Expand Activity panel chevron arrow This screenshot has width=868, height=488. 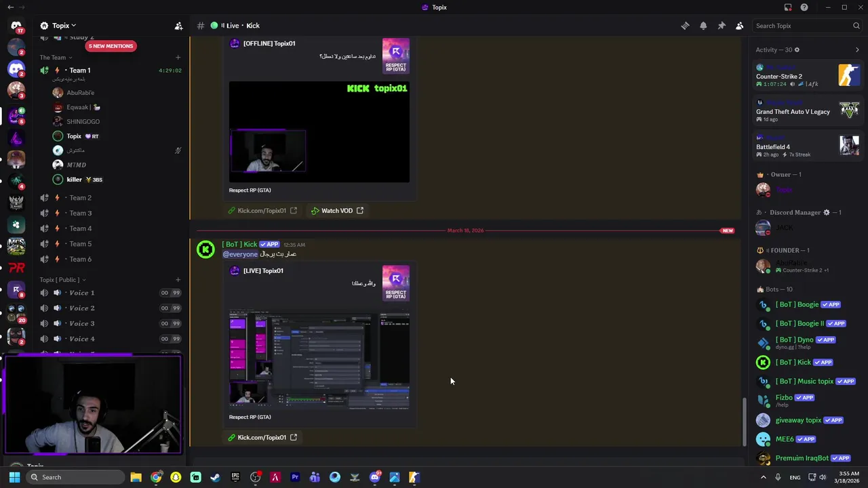click(x=857, y=49)
